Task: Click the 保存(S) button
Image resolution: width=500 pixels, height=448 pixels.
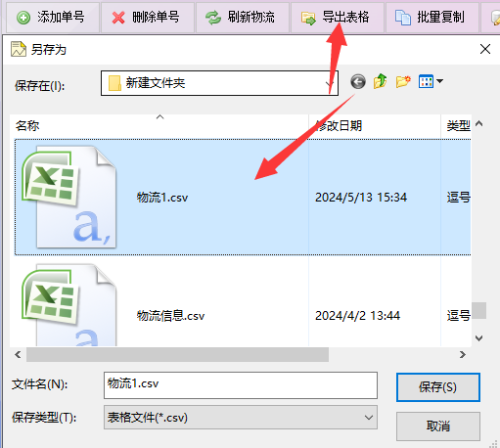Action: click(x=438, y=387)
